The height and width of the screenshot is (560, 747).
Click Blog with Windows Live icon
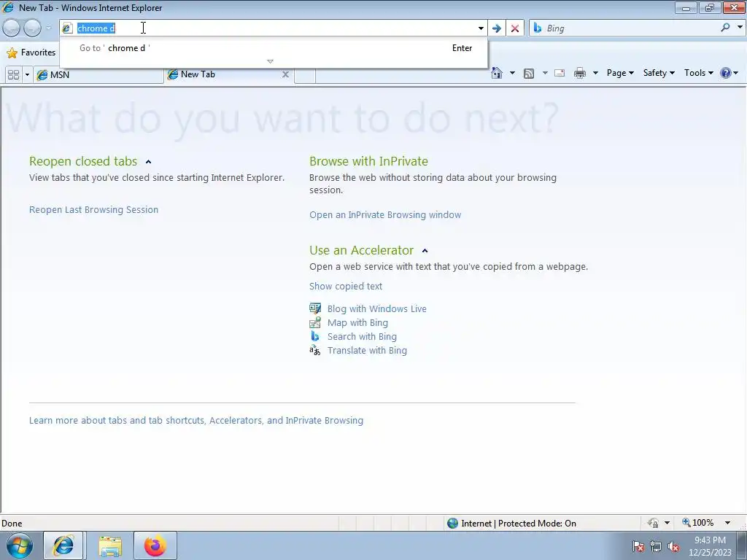click(315, 308)
